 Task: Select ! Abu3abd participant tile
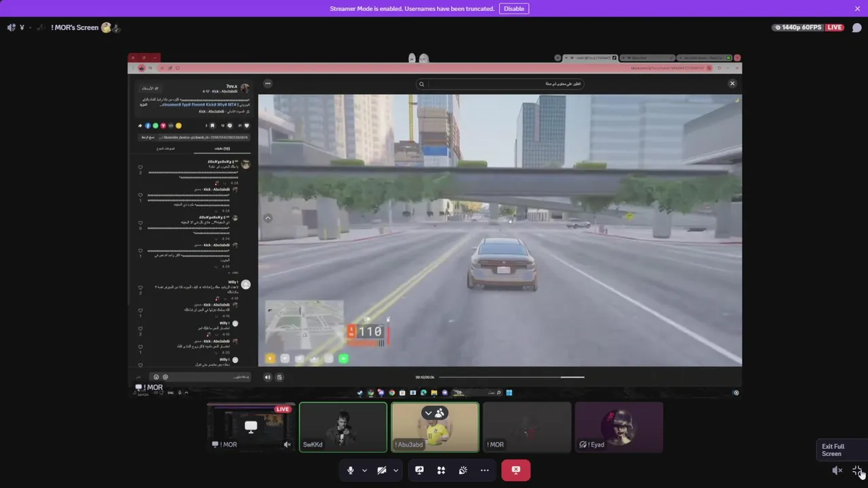435,427
